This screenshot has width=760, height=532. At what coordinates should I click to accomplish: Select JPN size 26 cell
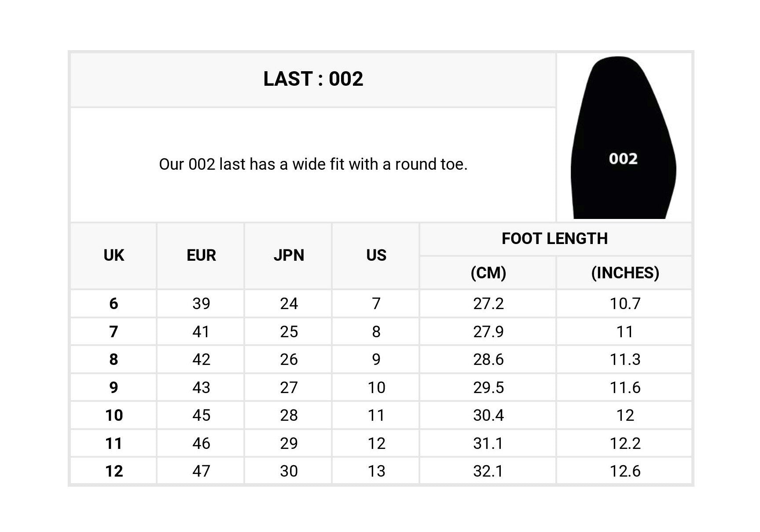289,360
